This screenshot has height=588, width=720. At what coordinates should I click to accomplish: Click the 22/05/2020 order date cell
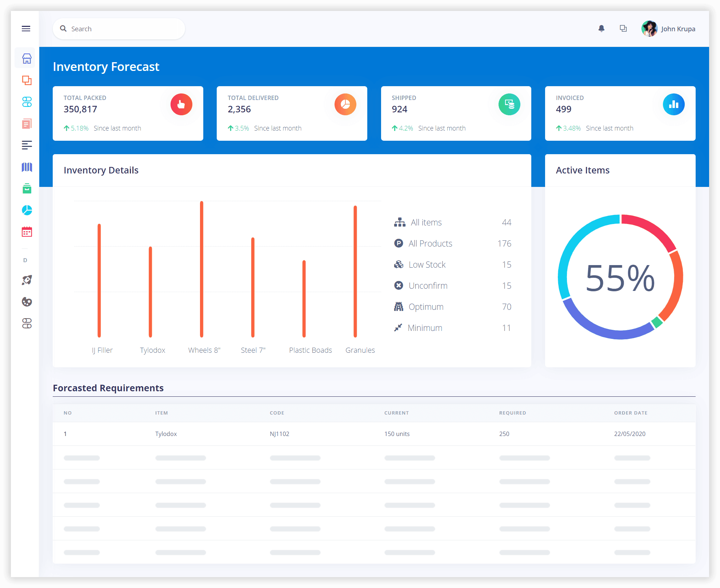(x=629, y=434)
